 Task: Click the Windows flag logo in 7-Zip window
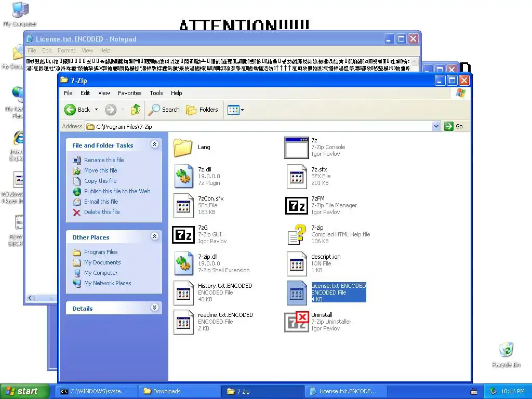(x=460, y=92)
